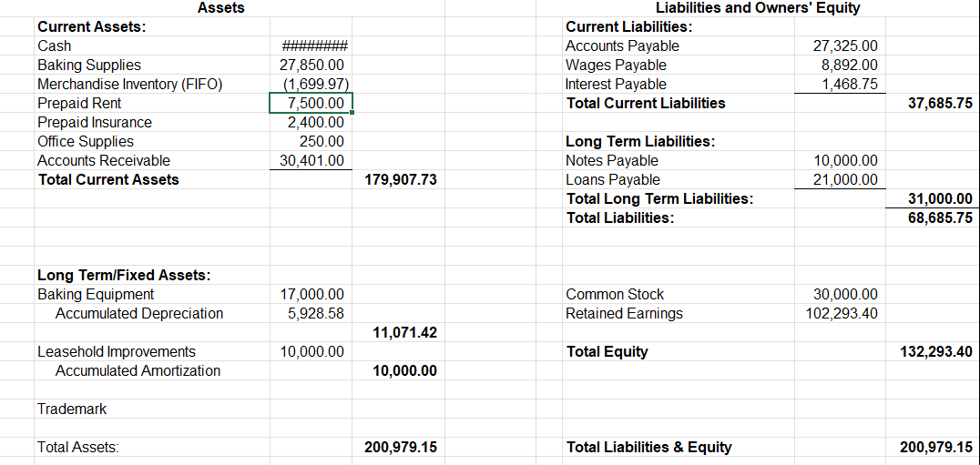Select the Total Current Assets label
The width and height of the screenshot is (980, 465).
[x=108, y=180]
